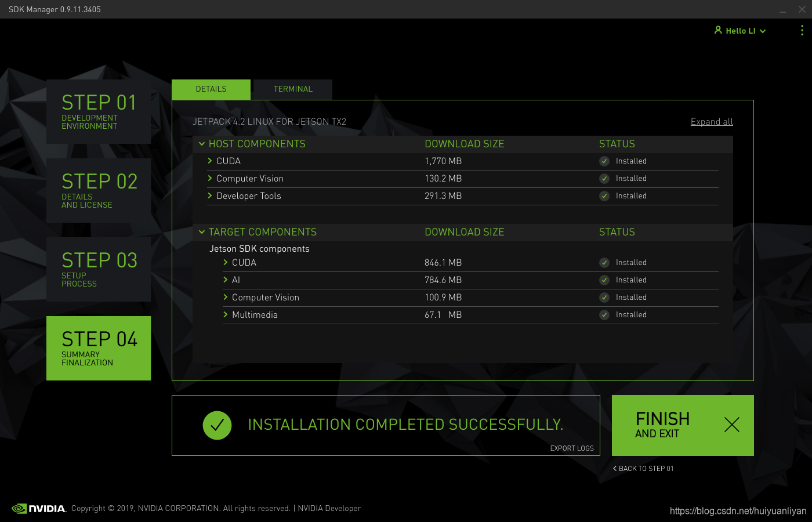Expand the Developer Tools row
812x522 pixels.
(210, 195)
